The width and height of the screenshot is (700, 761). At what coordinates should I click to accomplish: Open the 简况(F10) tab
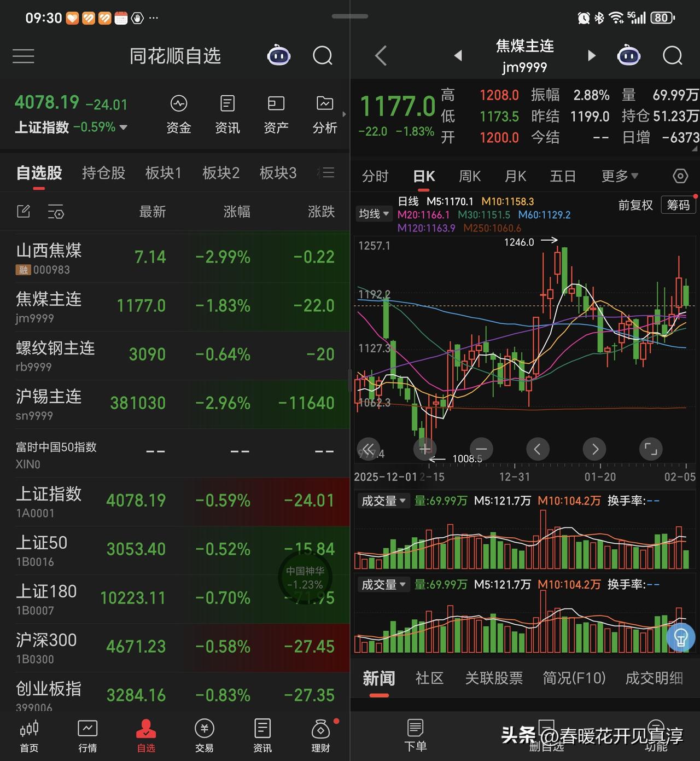coord(574,678)
